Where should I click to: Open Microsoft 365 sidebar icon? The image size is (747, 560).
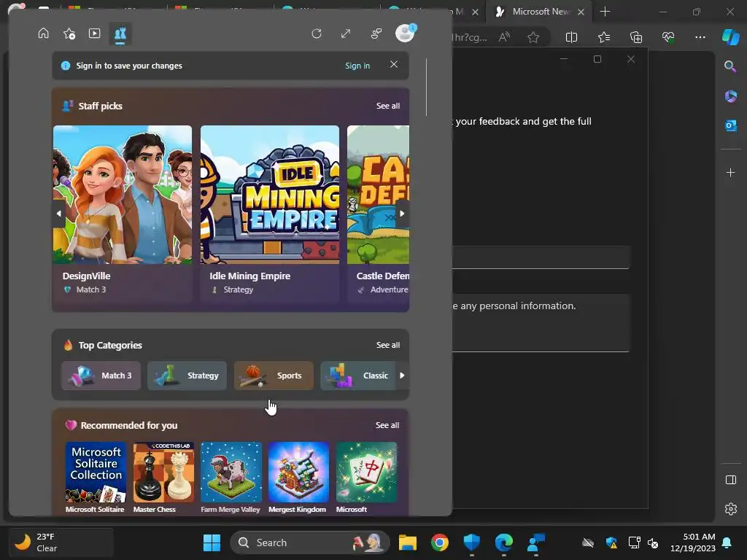(x=730, y=96)
